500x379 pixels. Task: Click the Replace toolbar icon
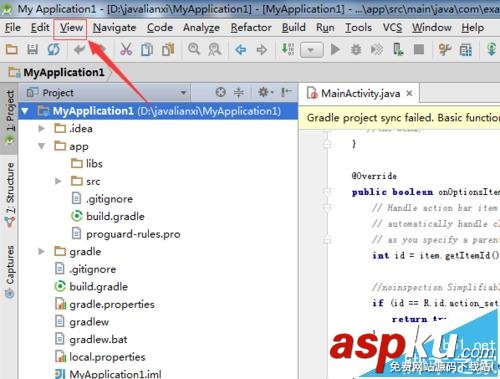(215, 50)
